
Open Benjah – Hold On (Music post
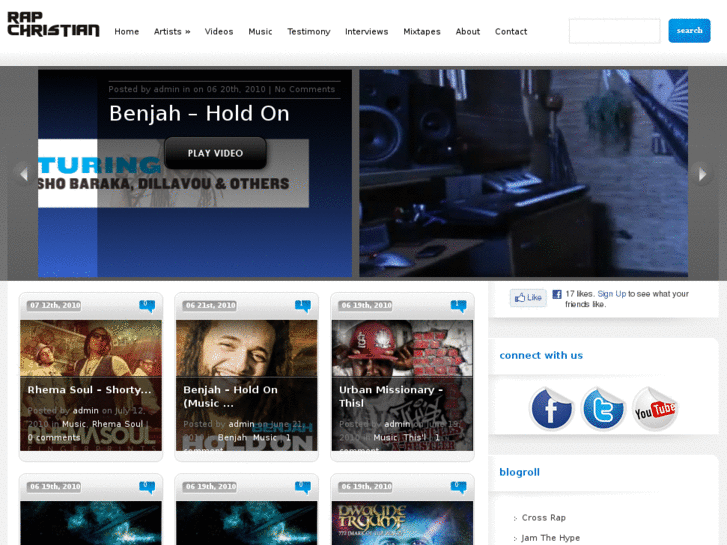[230, 396]
